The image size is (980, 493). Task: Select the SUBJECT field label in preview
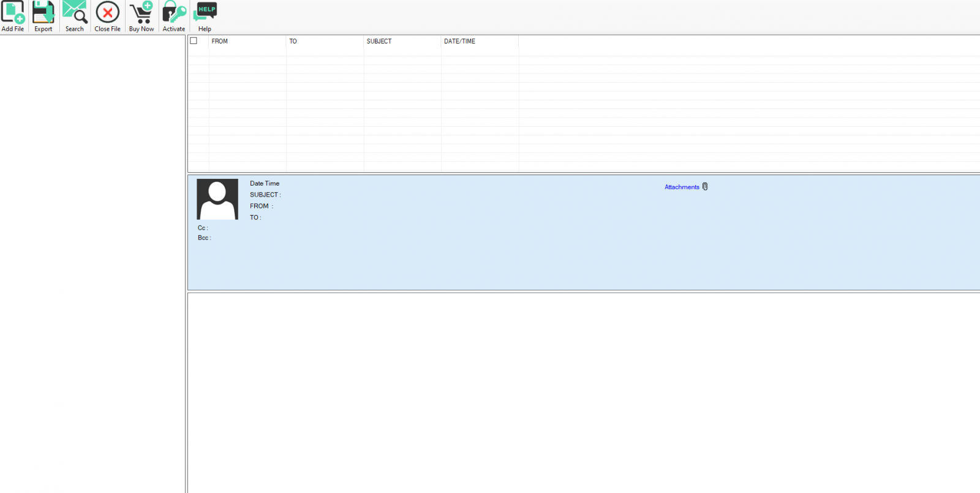point(265,195)
